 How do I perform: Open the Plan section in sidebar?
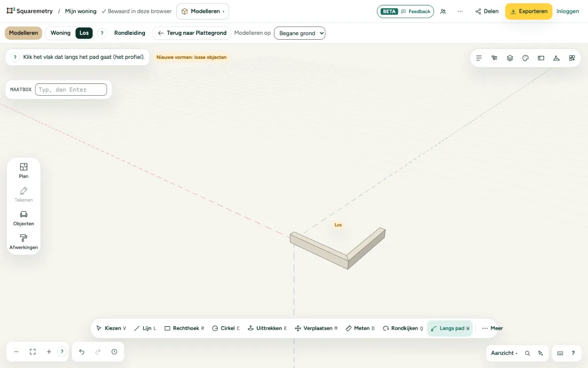tap(24, 171)
